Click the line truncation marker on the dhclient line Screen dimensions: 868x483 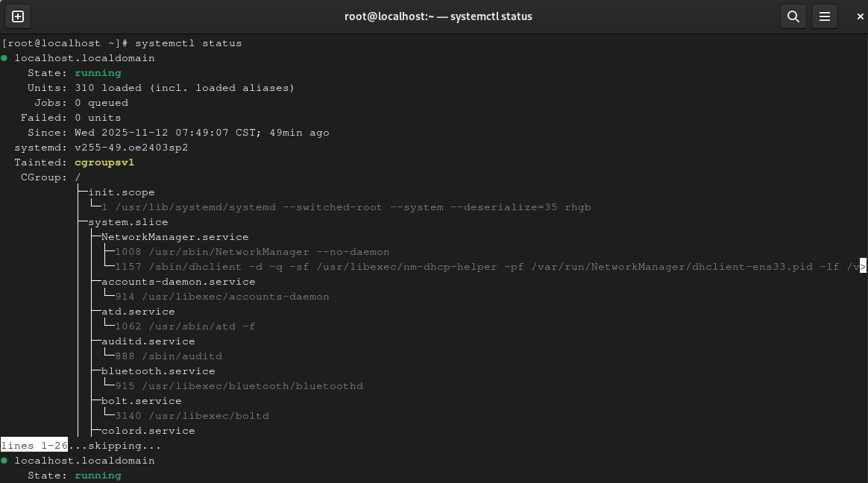click(x=863, y=267)
